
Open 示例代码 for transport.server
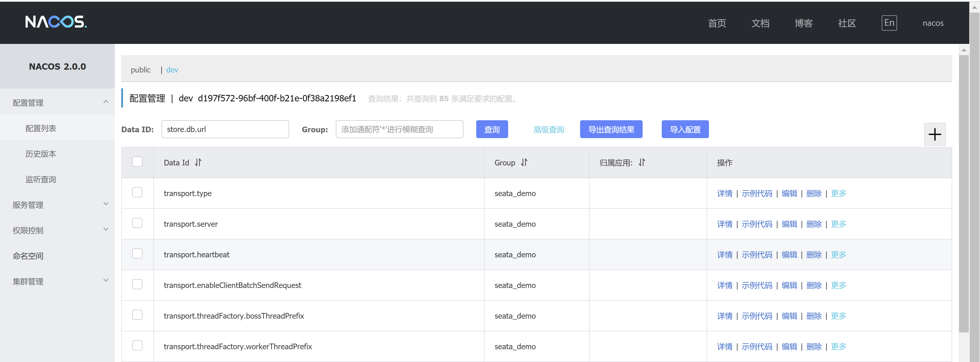(x=757, y=224)
